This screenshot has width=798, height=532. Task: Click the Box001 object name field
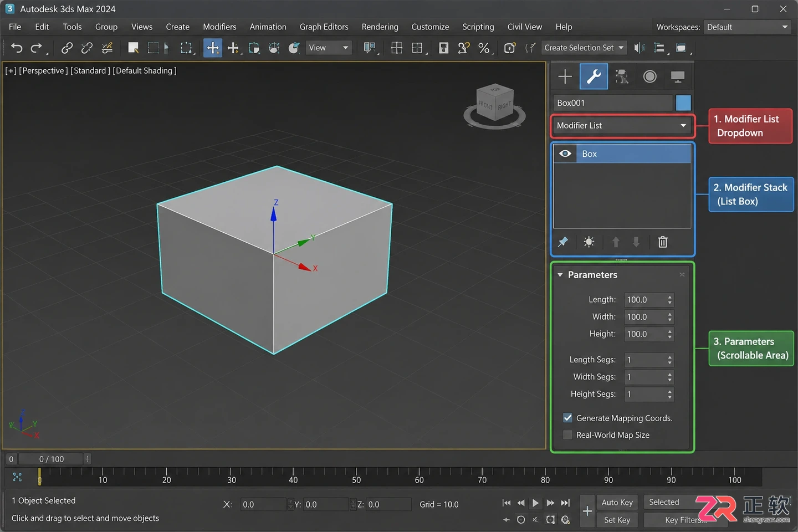[612, 103]
